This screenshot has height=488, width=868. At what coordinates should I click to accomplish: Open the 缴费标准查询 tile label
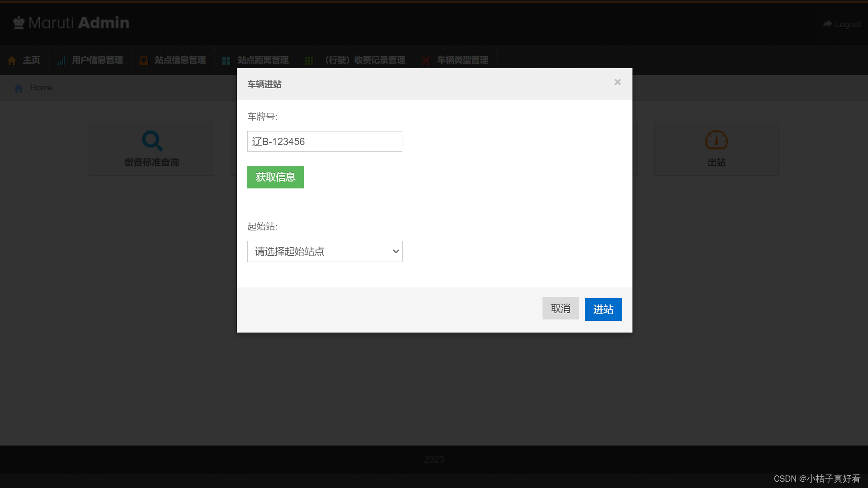pos(152,162)
